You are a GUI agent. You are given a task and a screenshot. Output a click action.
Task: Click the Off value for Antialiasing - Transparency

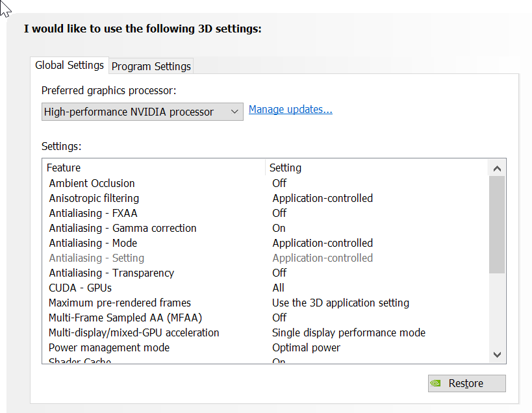click(279, 273)
